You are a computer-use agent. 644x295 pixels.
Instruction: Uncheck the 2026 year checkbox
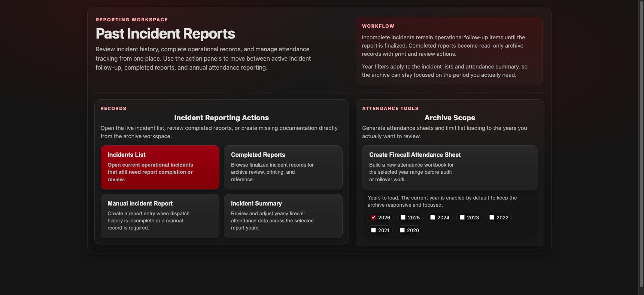tap(373, 218)
